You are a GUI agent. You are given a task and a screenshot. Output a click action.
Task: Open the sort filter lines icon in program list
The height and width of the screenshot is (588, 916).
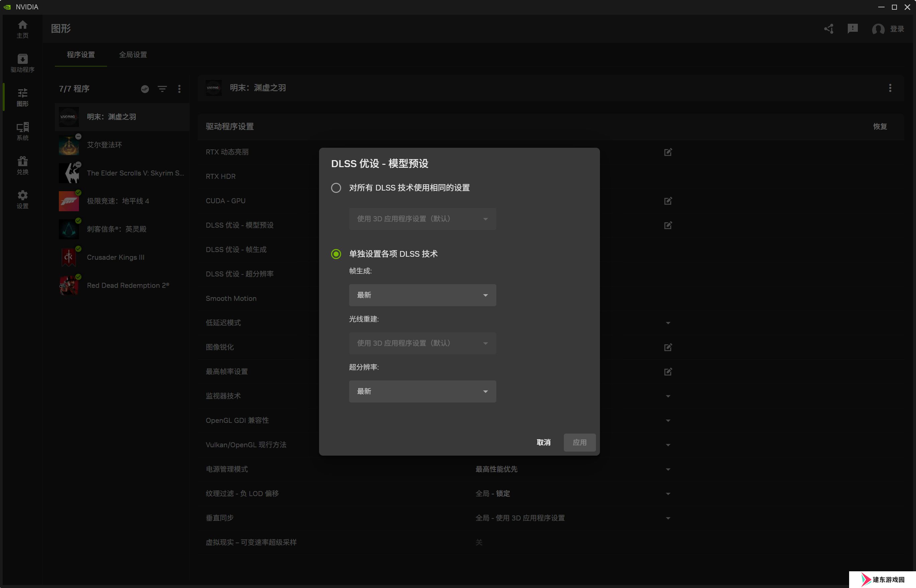tap(162, 89)
